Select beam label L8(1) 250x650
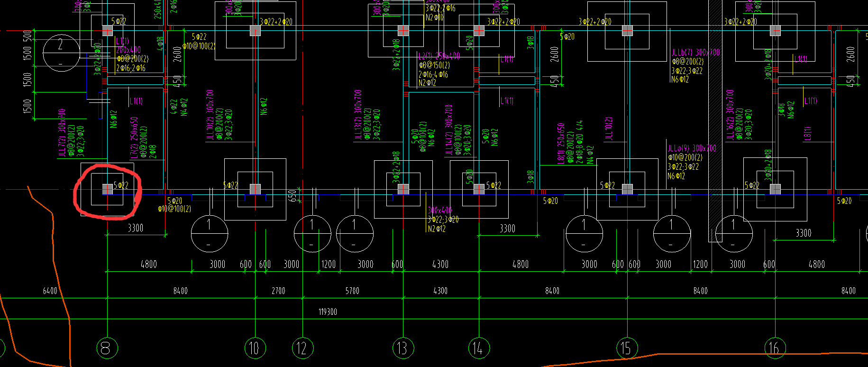 pos(561,144)
